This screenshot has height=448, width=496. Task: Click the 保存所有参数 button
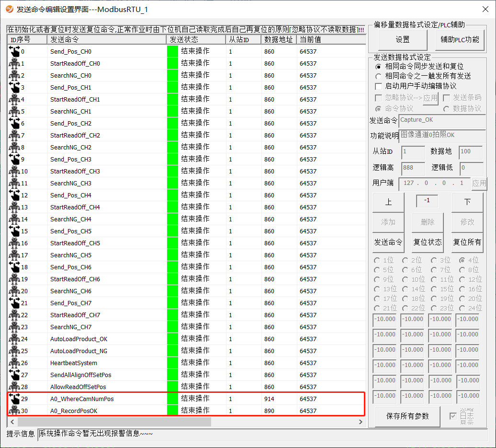click(407, 416)
